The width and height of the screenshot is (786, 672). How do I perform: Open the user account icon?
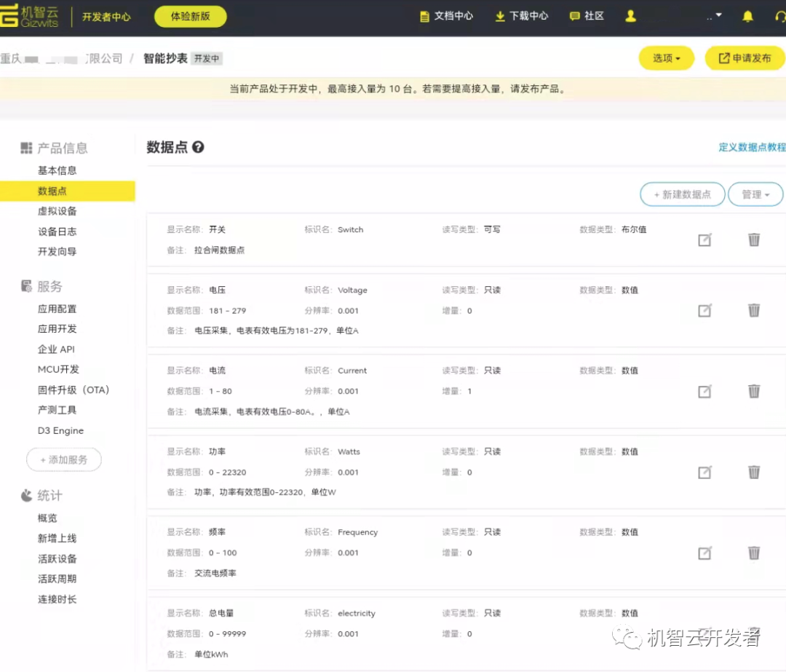pos(630,16)
